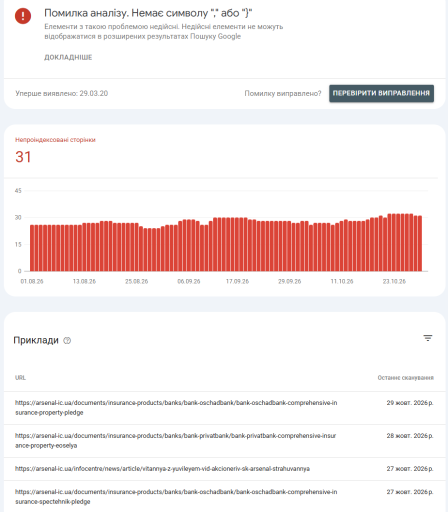448x512 pixels.
Task: Select the 29 жовт. 2026 р. crawl date
Action: (x=410, y=403)
